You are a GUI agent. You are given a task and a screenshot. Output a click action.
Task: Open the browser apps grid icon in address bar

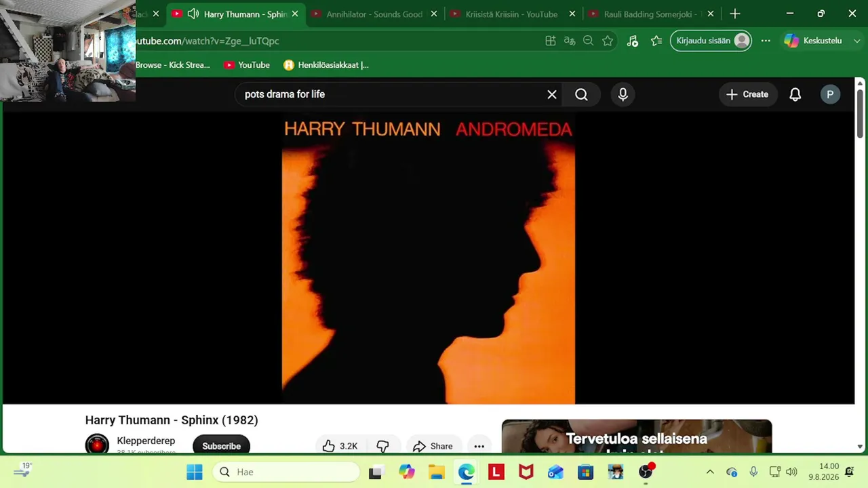tap(551, 41)
